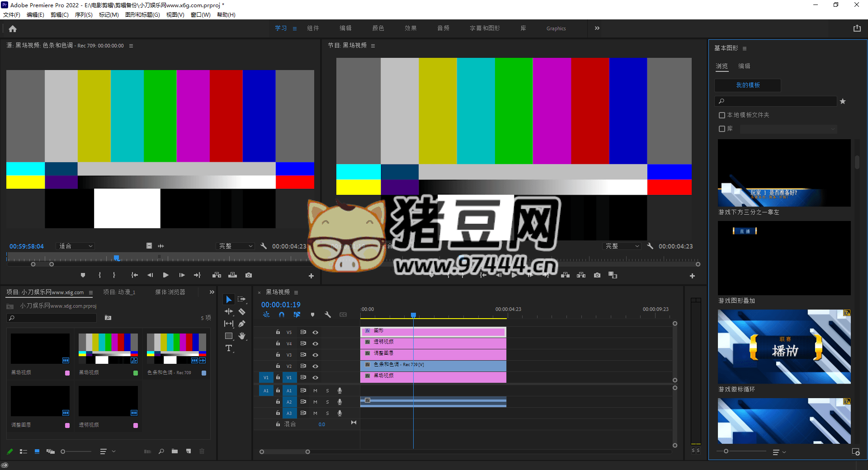
Task: Open the source monitor zoom level dropdown
Action: tap(75, 246)
